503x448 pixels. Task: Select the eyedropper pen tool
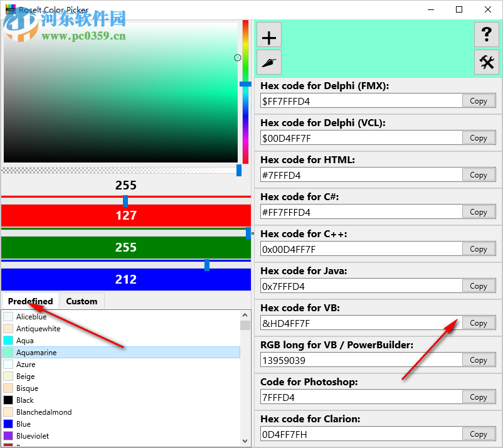(268, 62)
